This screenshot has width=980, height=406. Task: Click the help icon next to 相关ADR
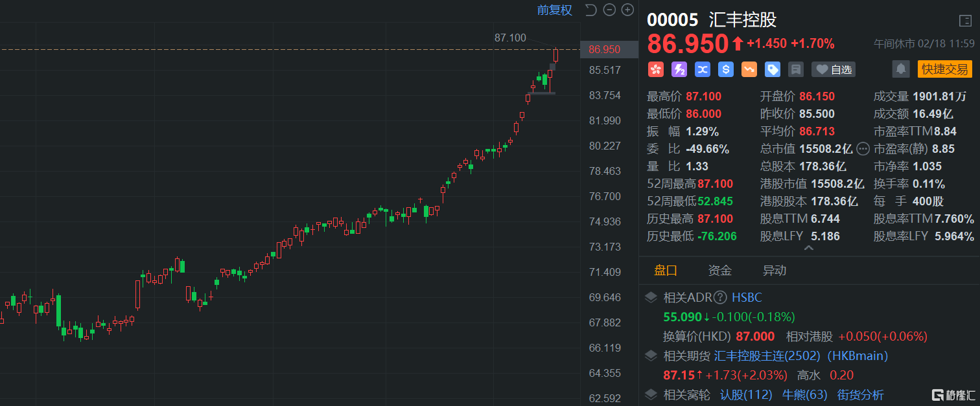[720, 298]
